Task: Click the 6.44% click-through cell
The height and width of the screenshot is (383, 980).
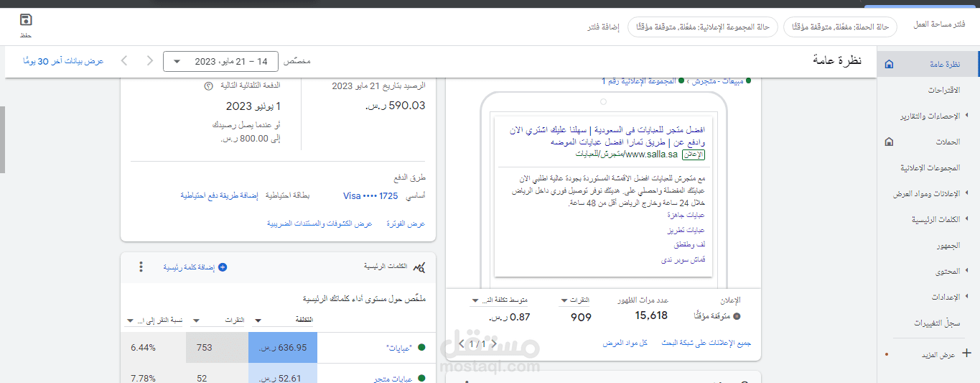Action: point(154,347)
